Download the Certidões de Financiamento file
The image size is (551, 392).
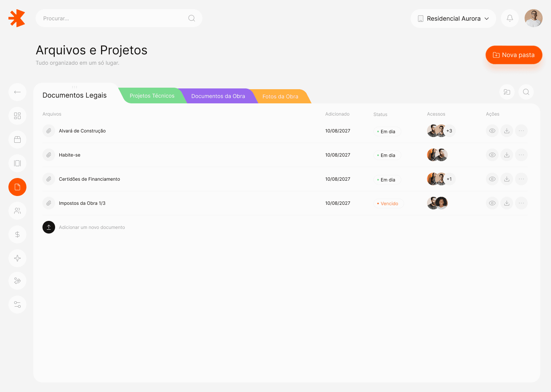click(x=507, y=179)
